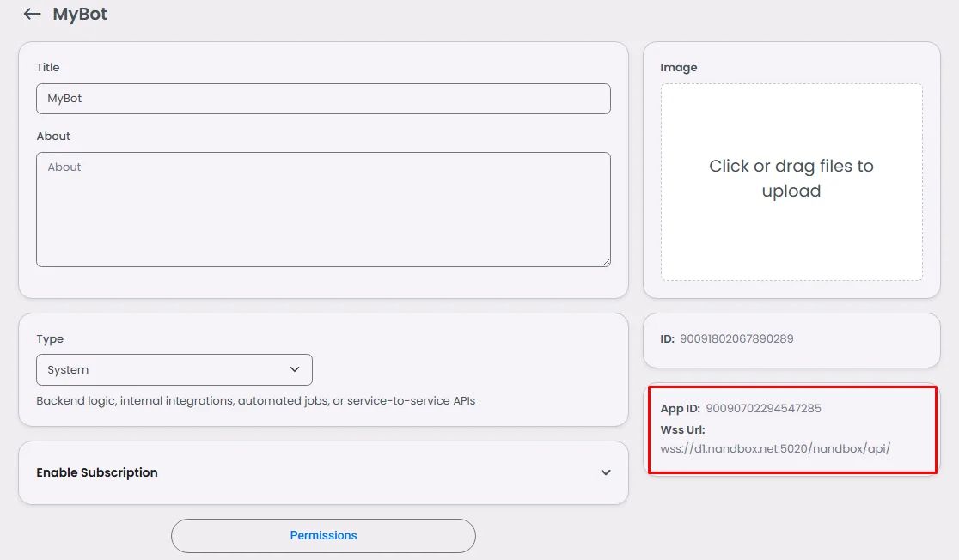
Task: Expand the Enable Subscription section
Action: tap(323, 472)
